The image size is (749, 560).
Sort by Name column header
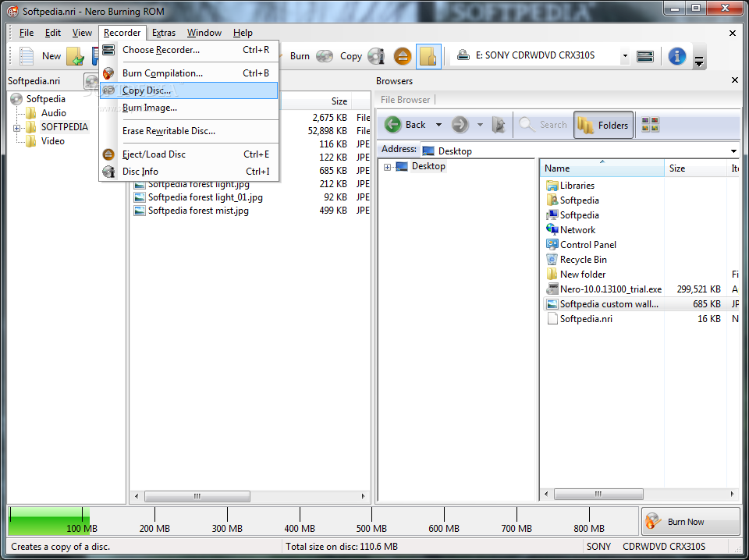(x=602, y=168)
